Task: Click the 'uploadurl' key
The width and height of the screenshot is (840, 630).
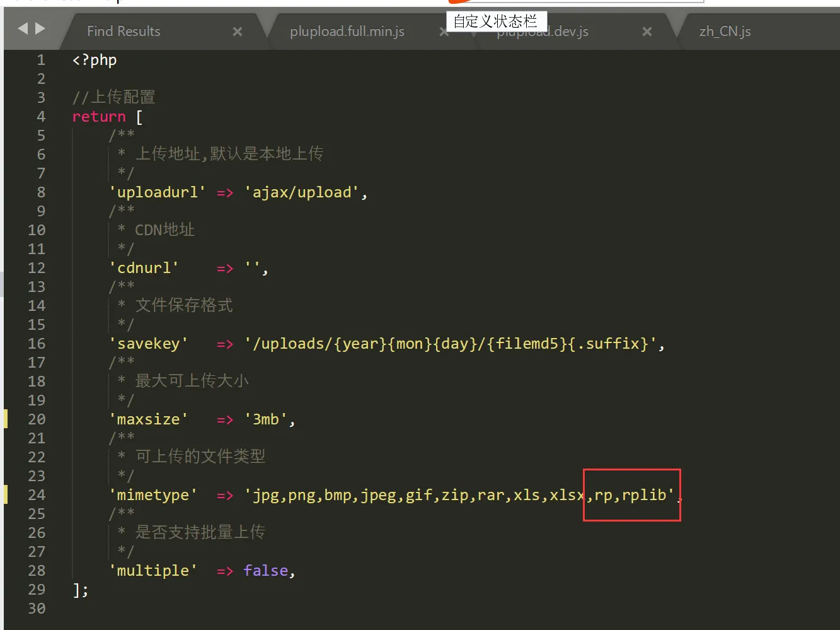Action: coord(158,192)
